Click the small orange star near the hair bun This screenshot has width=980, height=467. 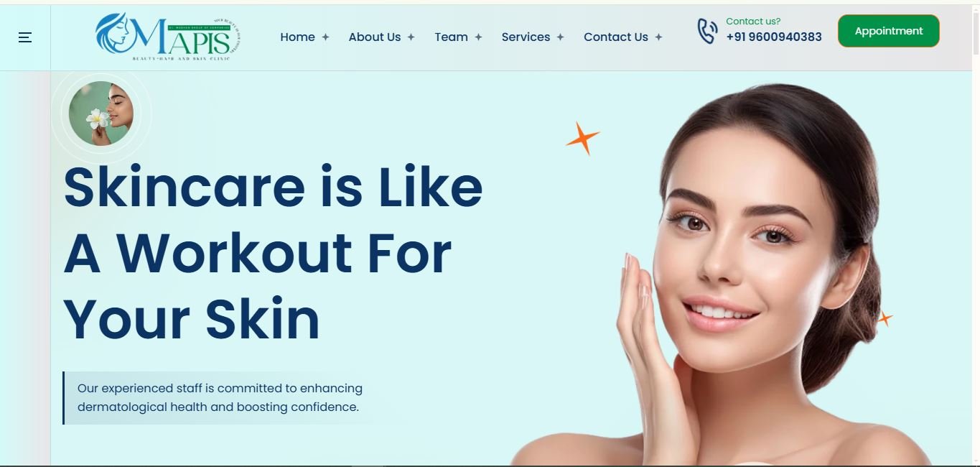[885, 318]
